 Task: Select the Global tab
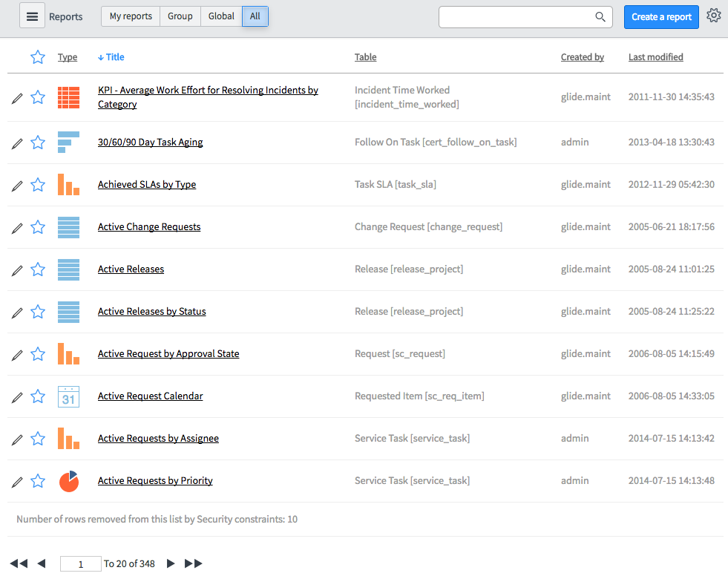pyautogui.click(x=221, y=16)
